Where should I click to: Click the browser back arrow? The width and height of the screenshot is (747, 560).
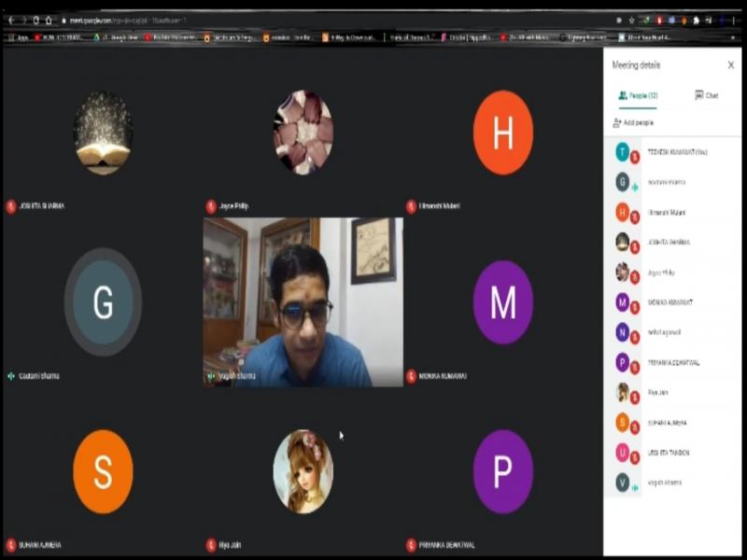(x=10, y=20)
